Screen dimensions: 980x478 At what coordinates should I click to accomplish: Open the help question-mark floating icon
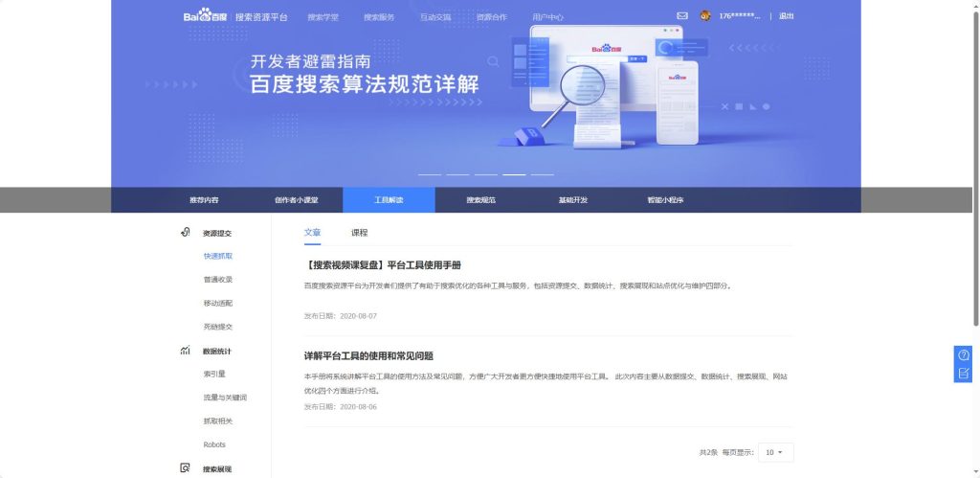(963, 354)
